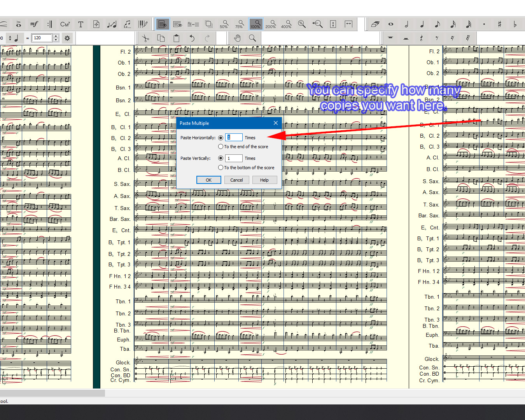The height and width of the screenshot is (420, 525).
Task: Select the Eraser tool
Action: tap(375, 24)
